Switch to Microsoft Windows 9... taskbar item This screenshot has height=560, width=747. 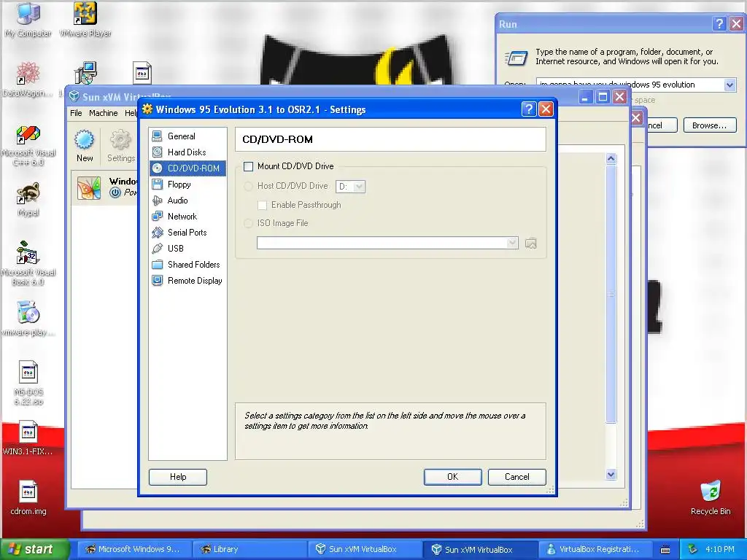coord(135,550)
